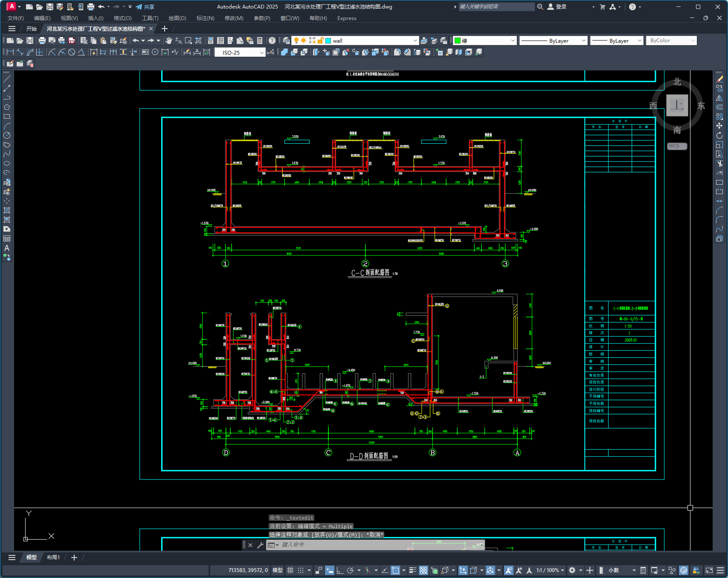
Task: Open the green color control swatch
Action: tap(484, 41)
